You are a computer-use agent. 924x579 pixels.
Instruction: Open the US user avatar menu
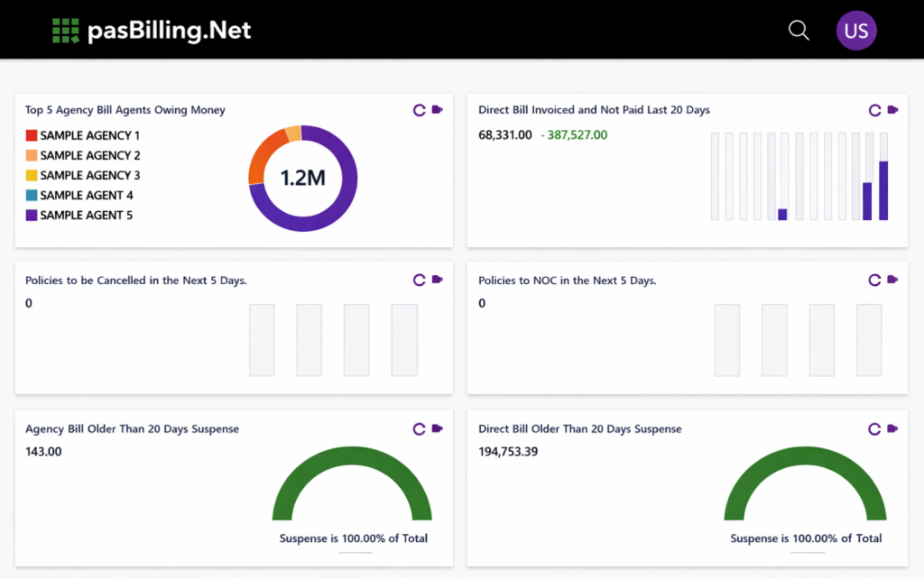(856, 30)
